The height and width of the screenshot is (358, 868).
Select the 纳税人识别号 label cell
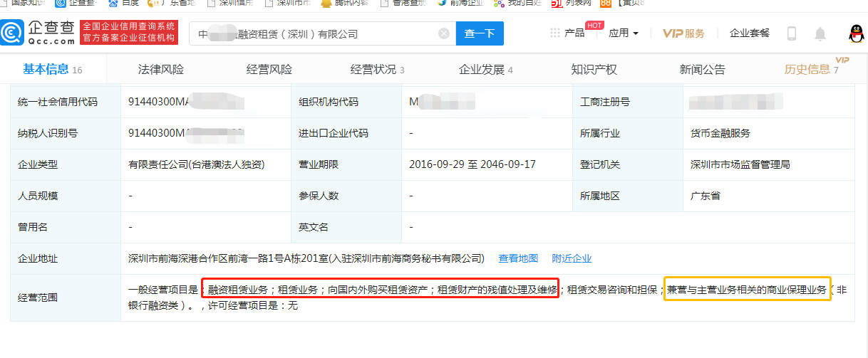[x=66, y=133]
